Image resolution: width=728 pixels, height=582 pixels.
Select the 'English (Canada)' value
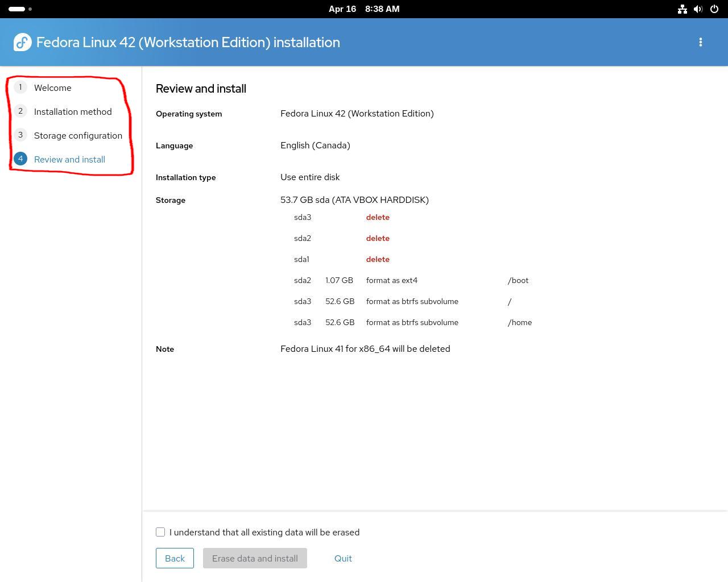[x=315, y=145]
